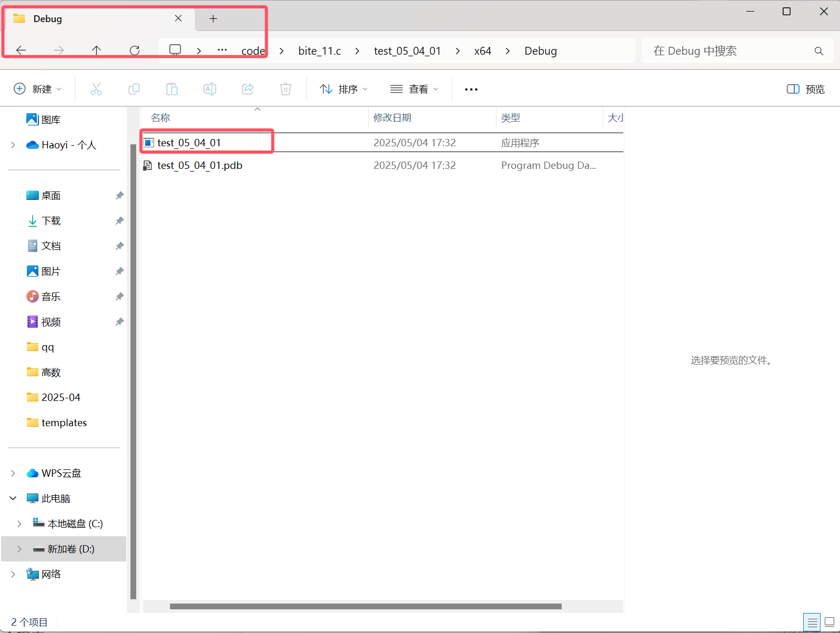Open the templates folder in navigation pane

tap(64, 423)
